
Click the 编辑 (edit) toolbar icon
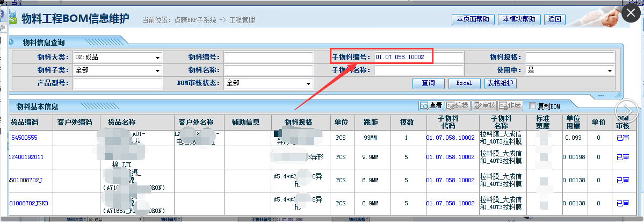[458, 105]
